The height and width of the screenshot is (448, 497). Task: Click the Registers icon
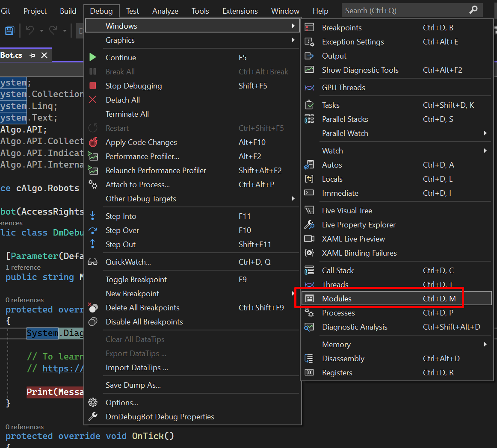309,372
